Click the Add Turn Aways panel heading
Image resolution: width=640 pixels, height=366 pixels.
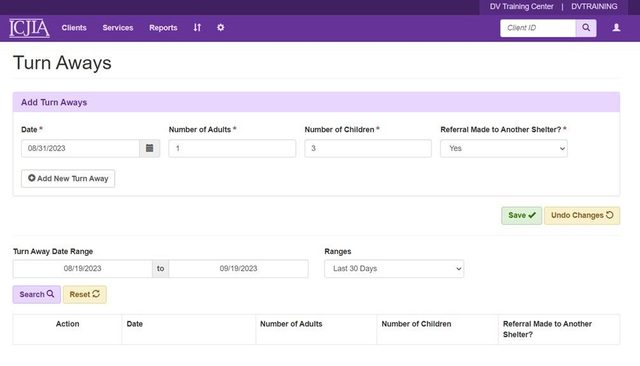[x=54, y=102]
